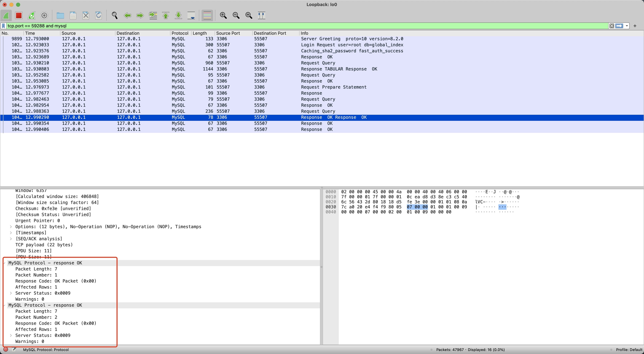Add a filter button with plus

(x=635, y=26)
